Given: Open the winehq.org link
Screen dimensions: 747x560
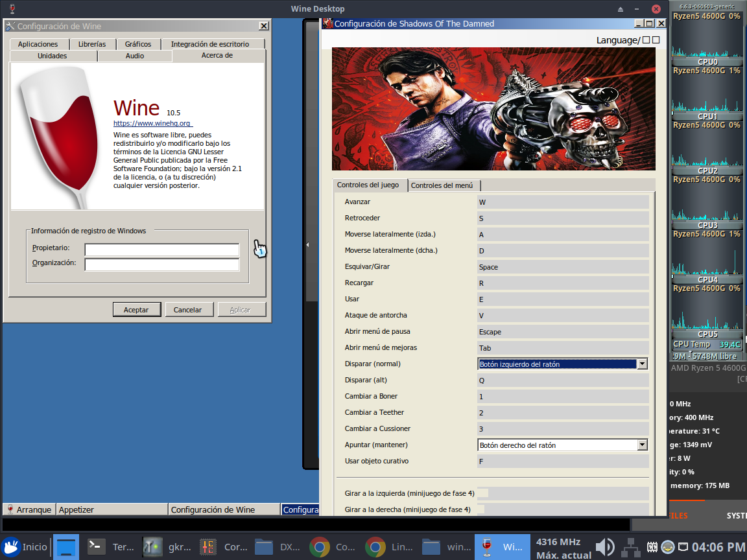Looking at the screenshot, I should pos(152,122).
